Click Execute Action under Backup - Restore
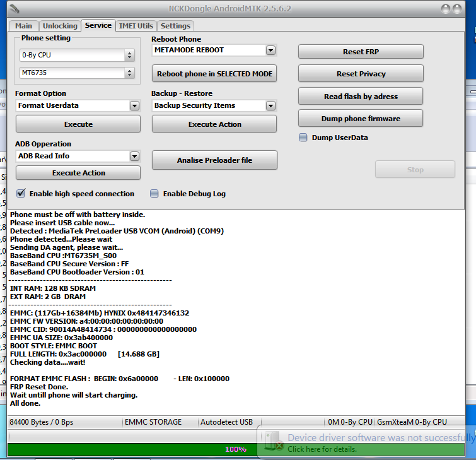Screen dimensions: 476x460 click(214, 124)
